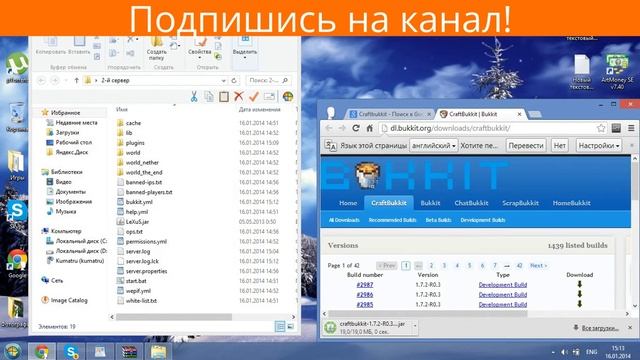
Task: Download build #2987 via arrow icon
Action: pos(580,284)
